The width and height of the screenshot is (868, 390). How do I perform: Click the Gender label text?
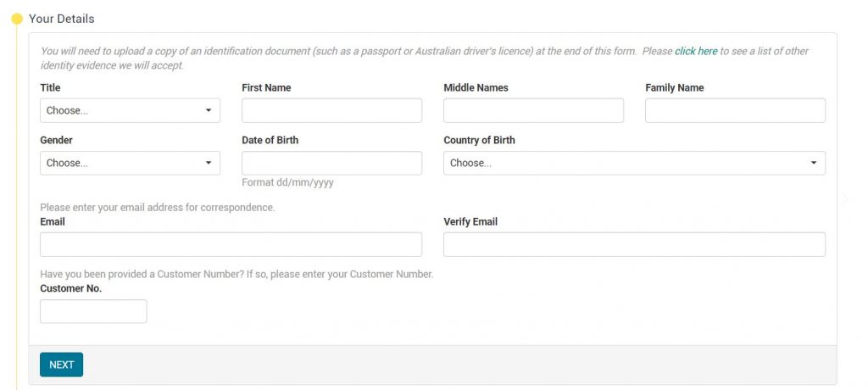coord(57,140)
